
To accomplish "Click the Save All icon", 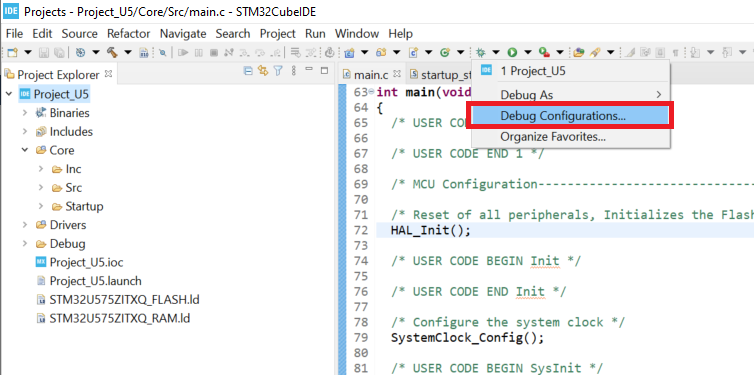I will (x=59, y=52).
